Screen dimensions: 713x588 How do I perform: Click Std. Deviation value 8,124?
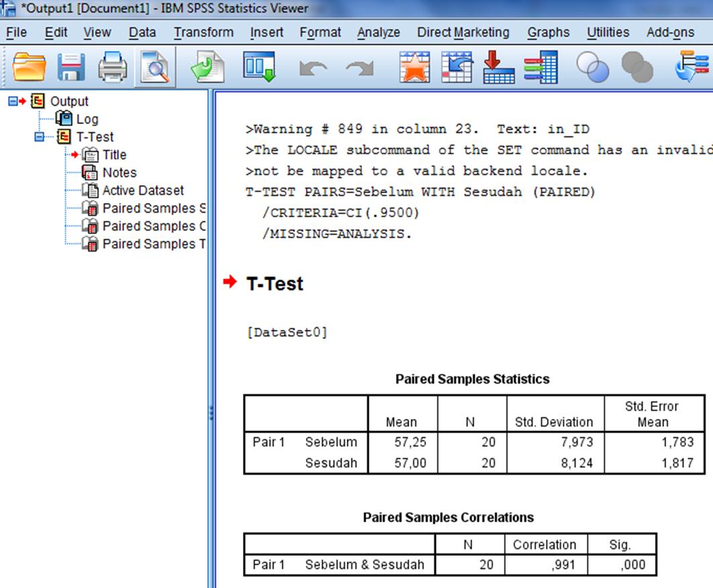pos(577,463)
